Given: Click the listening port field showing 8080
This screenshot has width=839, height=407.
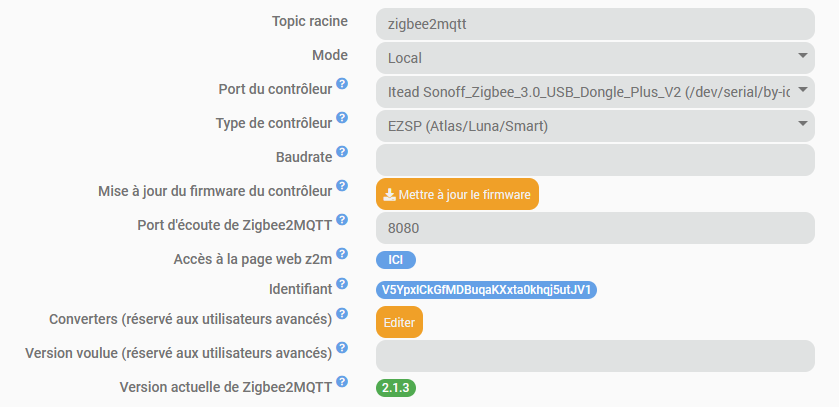Looking at the screenshot, I should click(x=595, y=228).
